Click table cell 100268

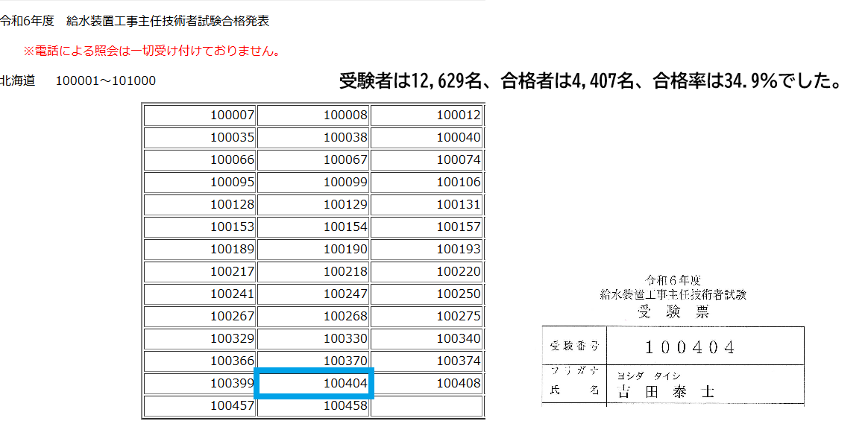[x=313, y=317]
